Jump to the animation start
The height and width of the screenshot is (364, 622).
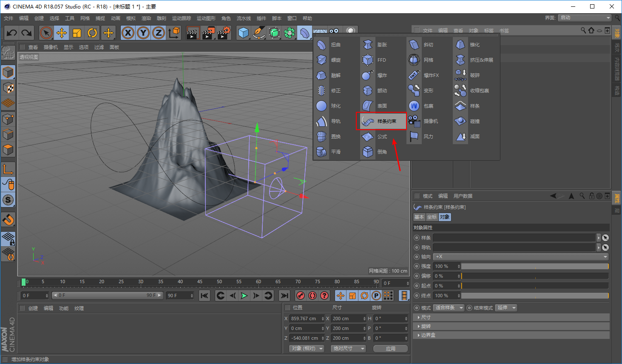tap(204, 296)
